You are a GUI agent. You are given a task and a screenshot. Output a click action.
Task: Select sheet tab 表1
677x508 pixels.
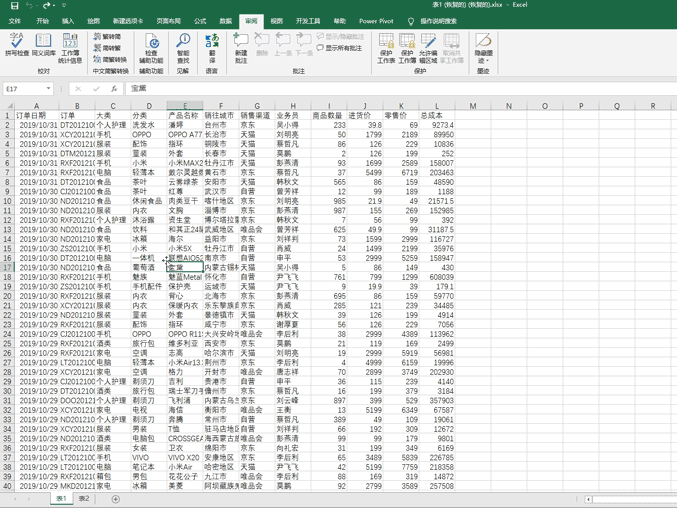61,499
